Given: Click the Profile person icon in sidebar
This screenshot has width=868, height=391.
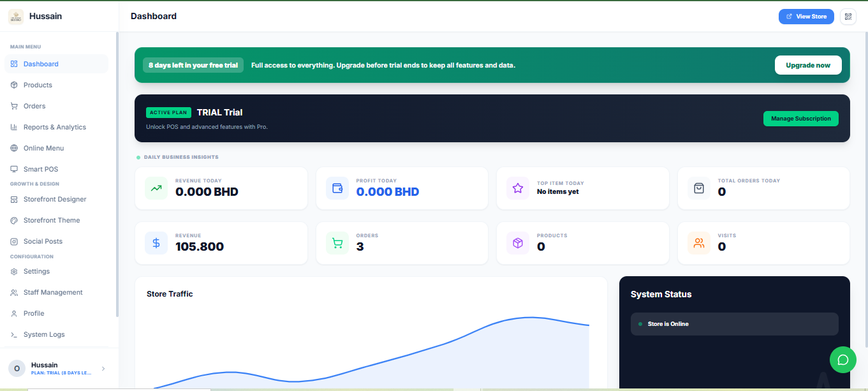Looking at the screenshot, I should coord(14,313).
